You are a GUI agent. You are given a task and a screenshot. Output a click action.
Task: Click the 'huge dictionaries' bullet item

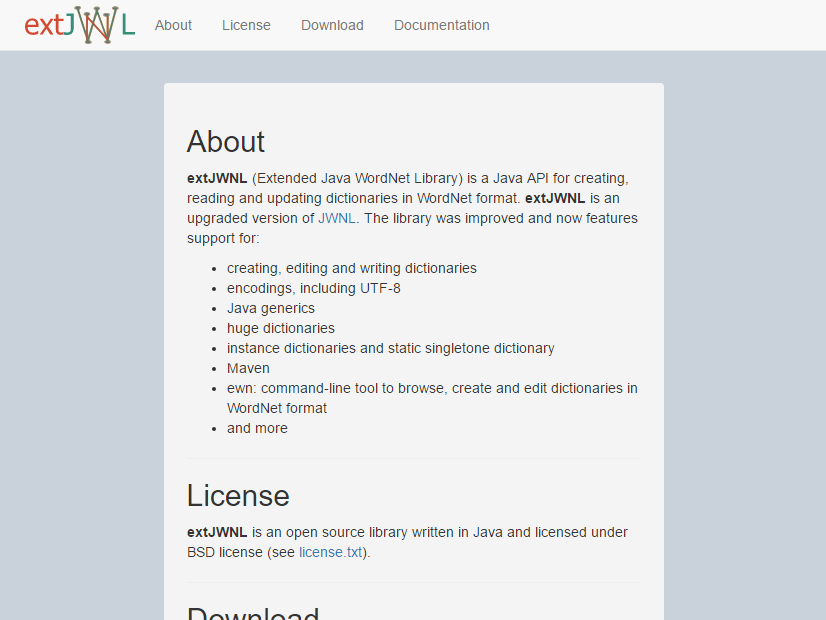pyautogui.click(x=280, y=328)
